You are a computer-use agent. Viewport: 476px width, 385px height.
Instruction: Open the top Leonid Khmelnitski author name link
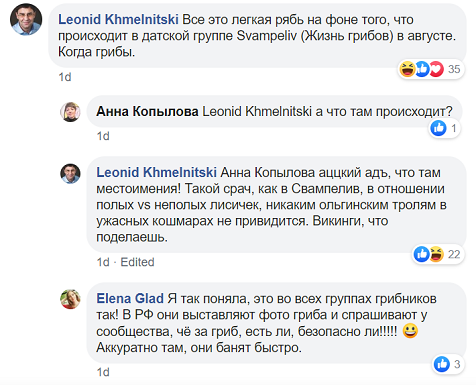pyautogui.click(x=118, y=20)
